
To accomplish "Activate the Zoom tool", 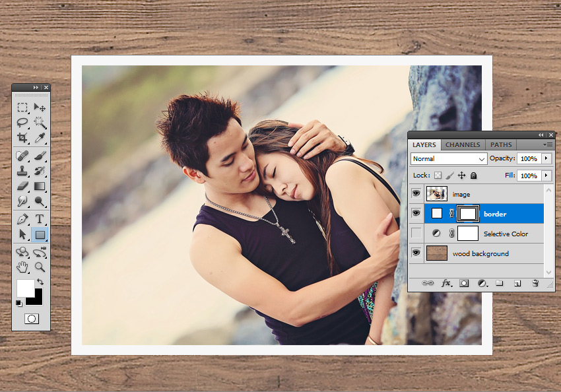I will point(40,267).
